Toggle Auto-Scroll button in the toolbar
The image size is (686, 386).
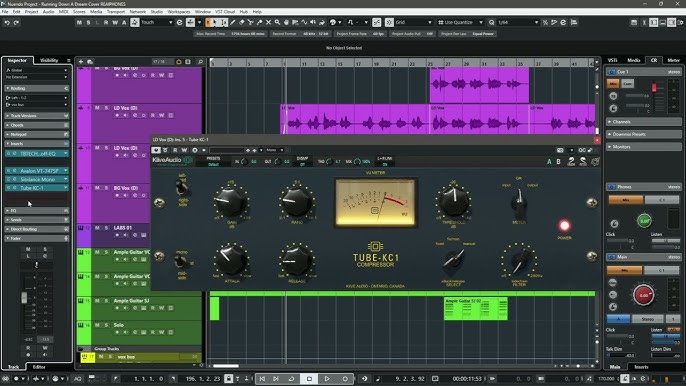(x=190, y=22)
